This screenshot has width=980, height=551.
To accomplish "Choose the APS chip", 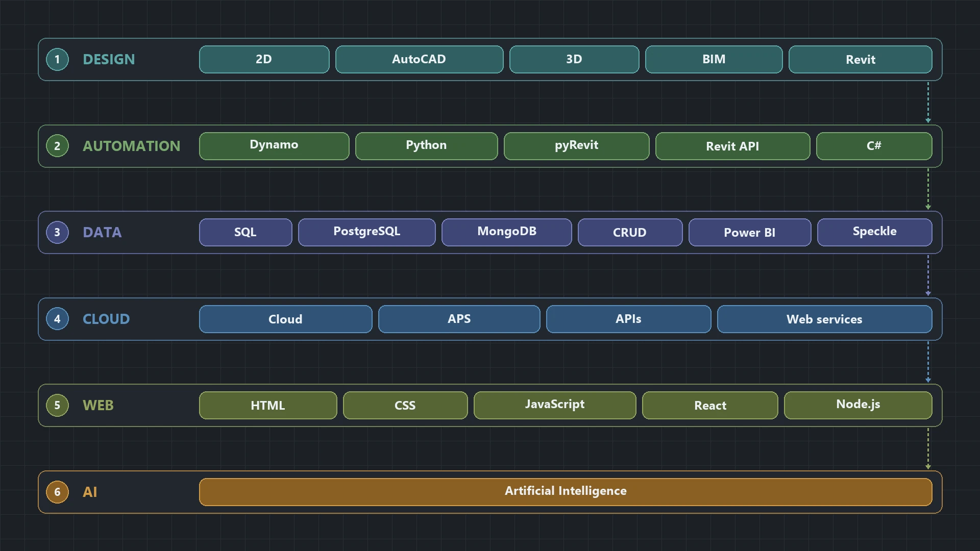I will [459, 319].
